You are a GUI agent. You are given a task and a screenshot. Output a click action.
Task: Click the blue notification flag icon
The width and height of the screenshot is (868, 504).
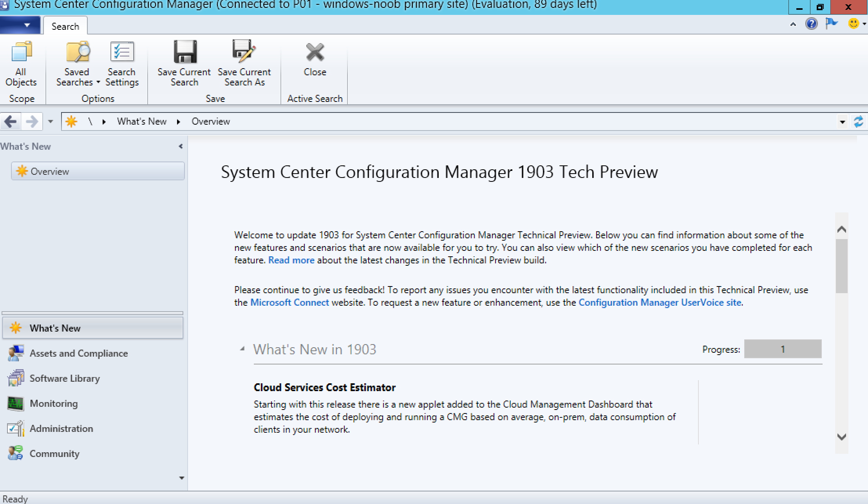[x=831, y=24]
